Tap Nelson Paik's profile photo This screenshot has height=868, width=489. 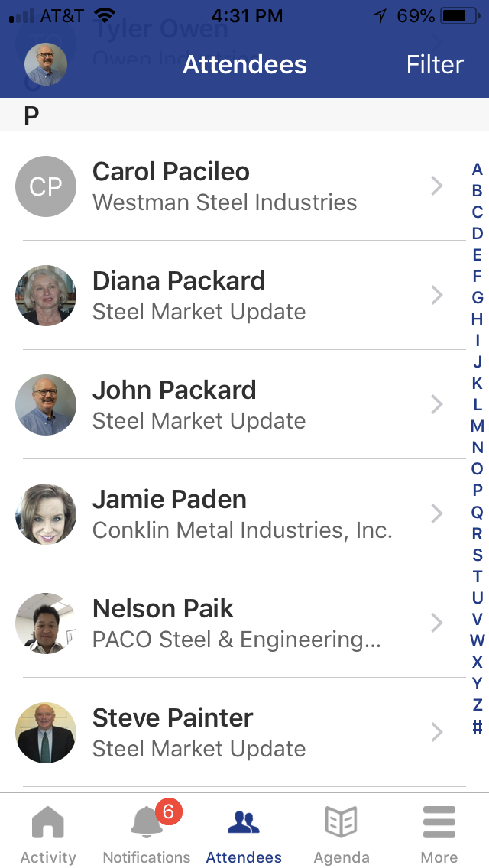[x=46, y=623]
